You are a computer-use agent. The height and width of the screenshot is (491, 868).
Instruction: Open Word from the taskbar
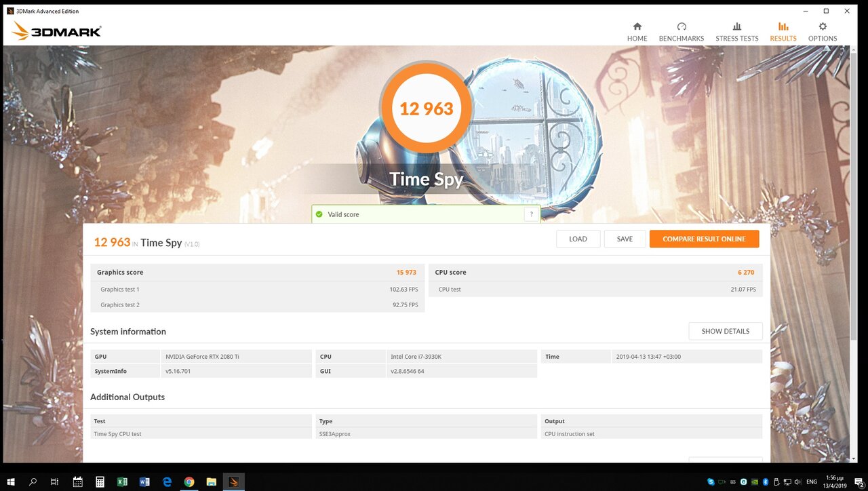pyautogui.click(x=144, y=482)
